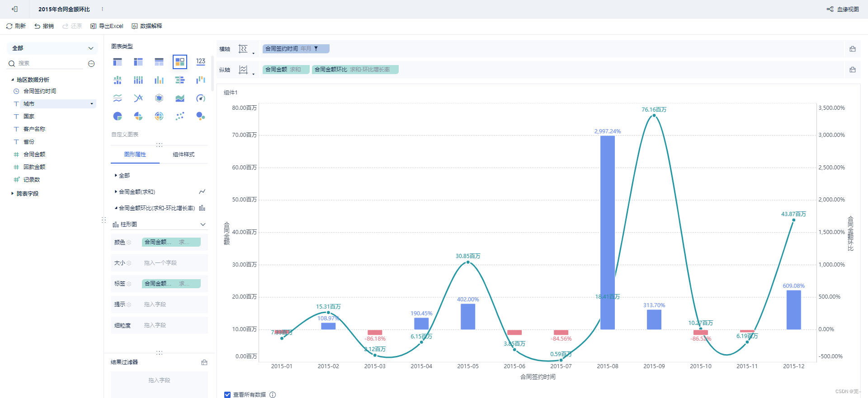868x398 pixels.
Task: Choose the stacked column chart type
Action: click(138, 80)
